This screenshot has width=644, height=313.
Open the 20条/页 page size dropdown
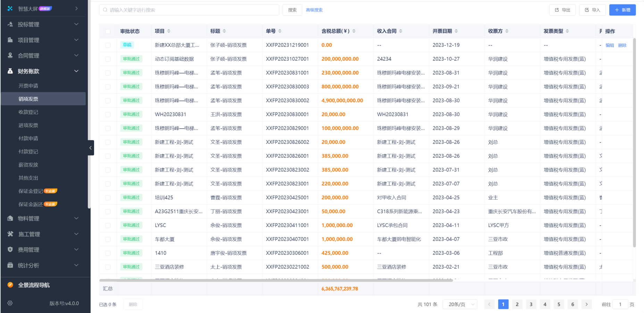[460, 304]
